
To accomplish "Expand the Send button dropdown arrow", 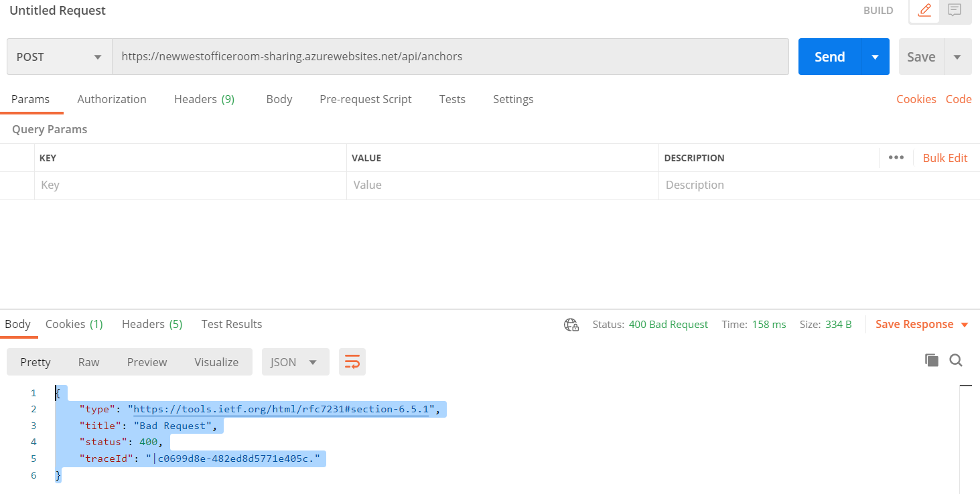I will click(x=874, y=56).
